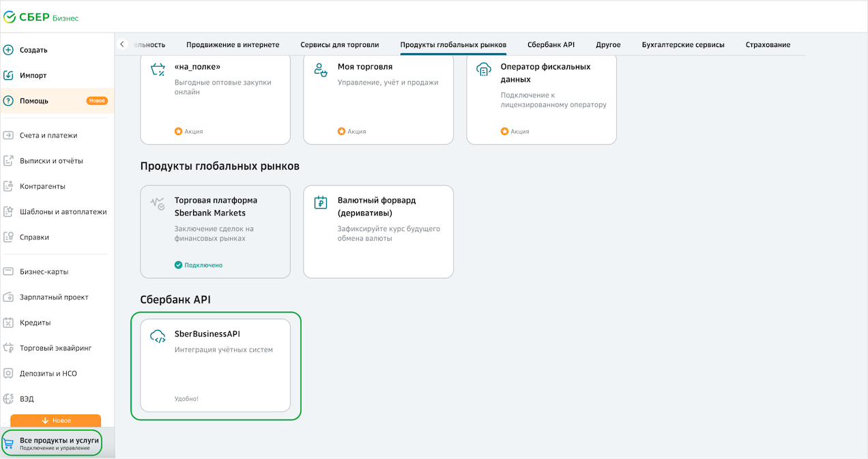Select the Продукты глобальных рынков tab
Screen dimensions: 868x459
point(453,45)
